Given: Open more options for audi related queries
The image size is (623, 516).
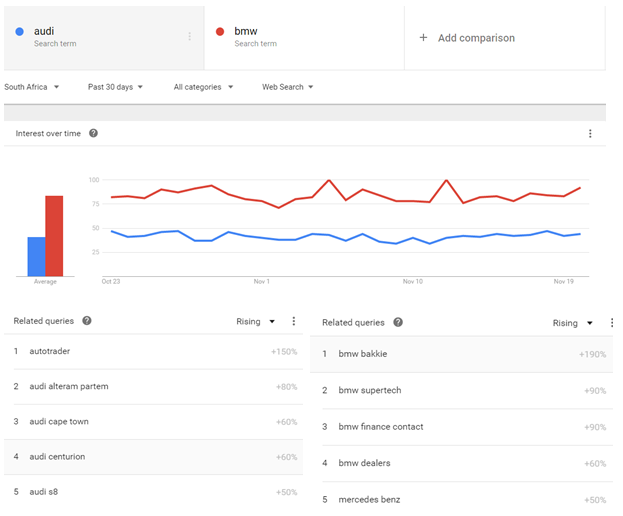Looking at the screenshot, I should pos(294,321).
